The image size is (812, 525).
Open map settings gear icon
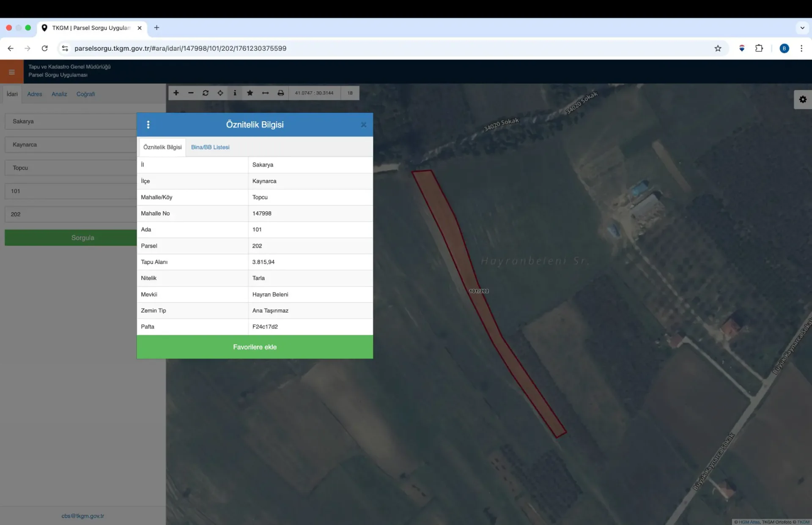(x=803, y=99)
